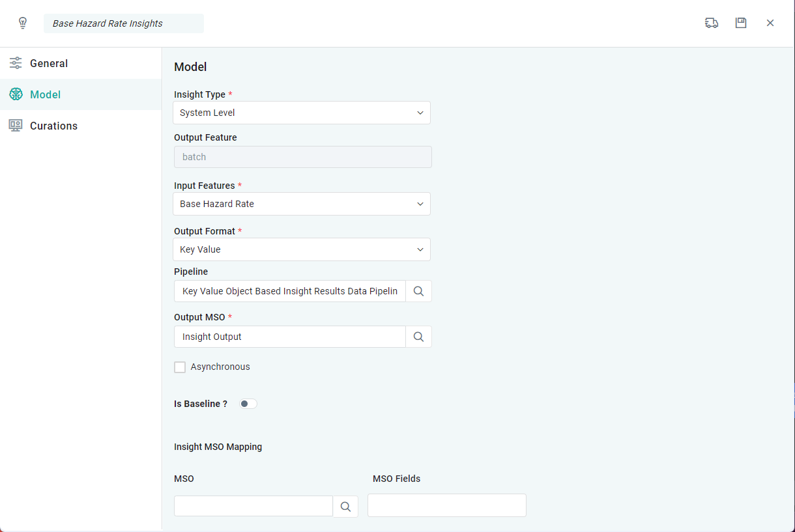Toggle the Is Baseline switch
Viewport: 795px width, 532px height.
click(x=248, y=404)
